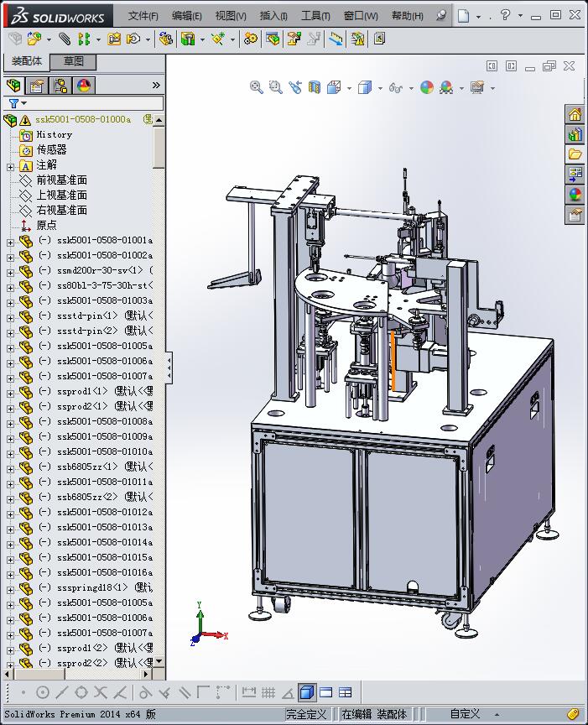Screen dimensions: 588x725
Task: Open the Apply Scene dropdown arrow
Action: tap(461, 88)
